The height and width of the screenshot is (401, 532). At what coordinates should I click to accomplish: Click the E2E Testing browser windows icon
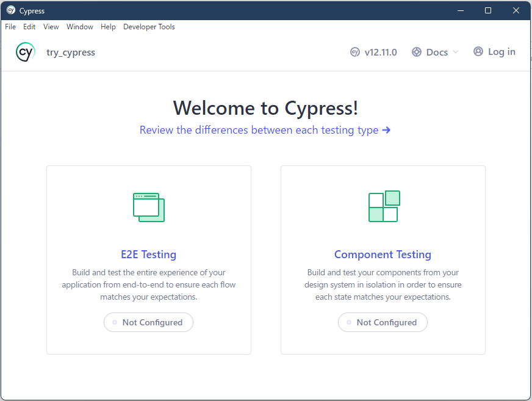149,207
